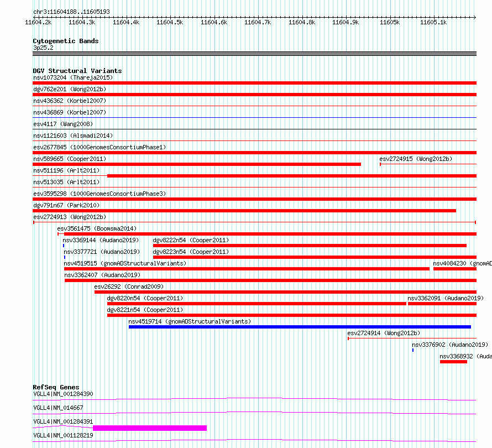Click the blue nsv4519714 variant bar

tap(300, 327)
